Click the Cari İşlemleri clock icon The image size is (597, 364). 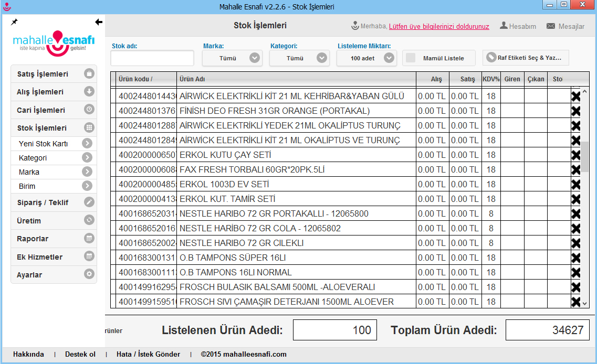(x=89, y=110)
